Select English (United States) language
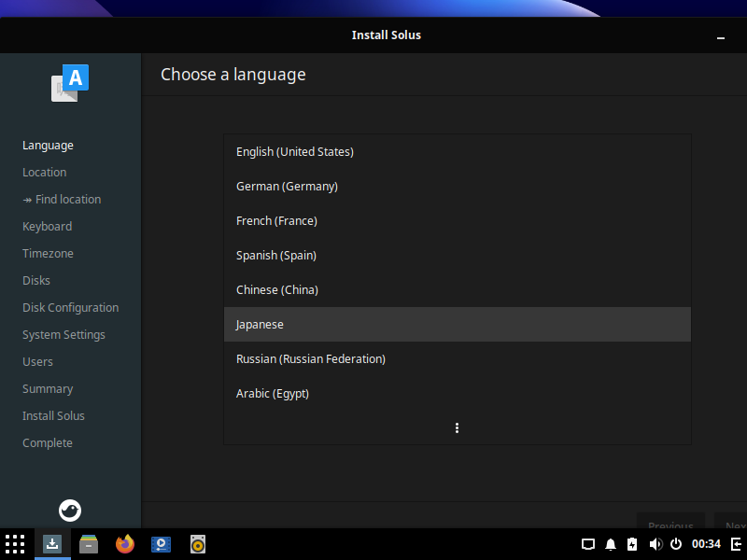The width and height of the screenshot is (747, 560). tap(458, 152)
